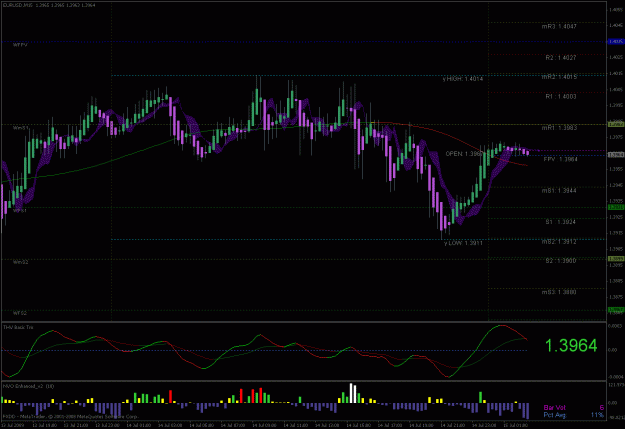
Task: Select the R2 : 1.4027 resistance label
Action: point(560,58)
